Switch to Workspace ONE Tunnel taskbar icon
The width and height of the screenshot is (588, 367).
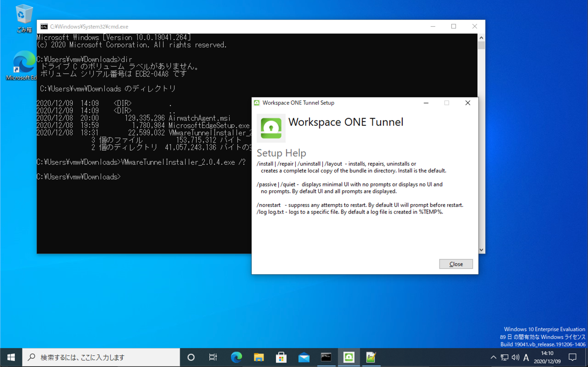pyautogui.click(x=349, y=357)
